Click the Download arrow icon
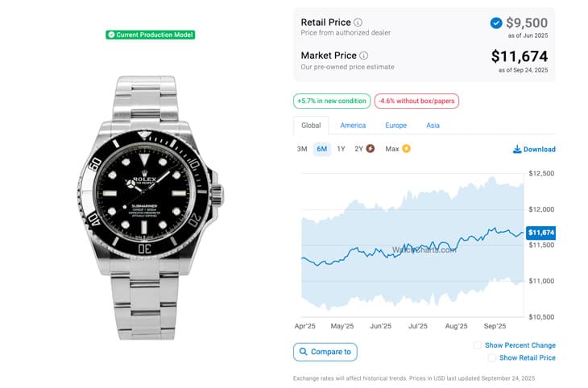This screenshot has height=388, width=588. tap(517, 149)
